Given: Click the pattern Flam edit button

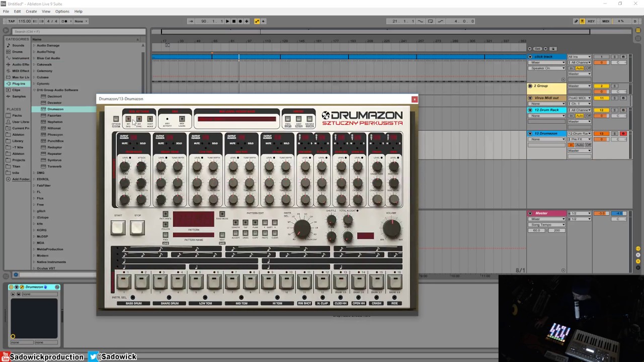Looking at the screenshot, I should 255,222.
